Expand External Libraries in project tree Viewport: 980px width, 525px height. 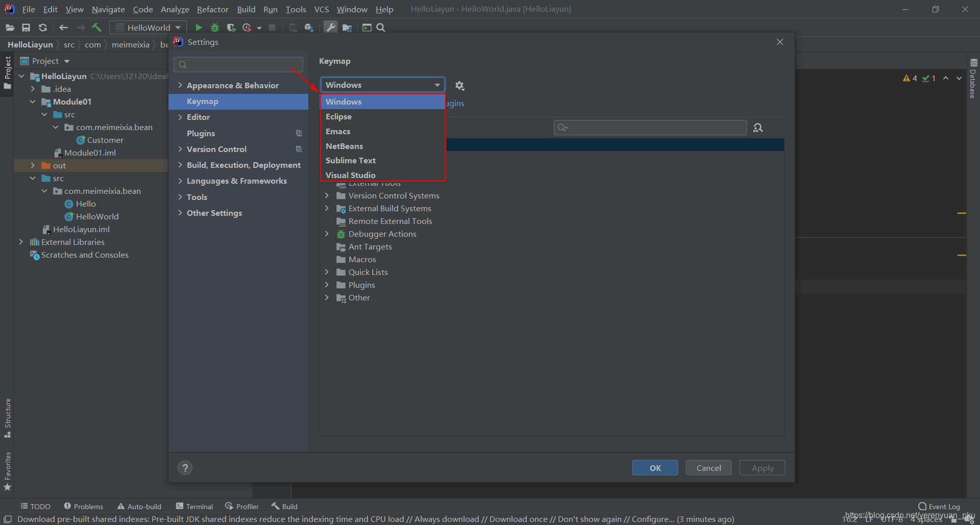click(21, 242)
